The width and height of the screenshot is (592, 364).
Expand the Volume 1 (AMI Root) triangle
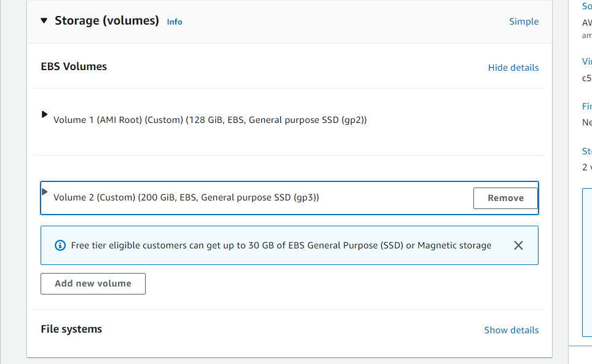(x=44, y=114)
